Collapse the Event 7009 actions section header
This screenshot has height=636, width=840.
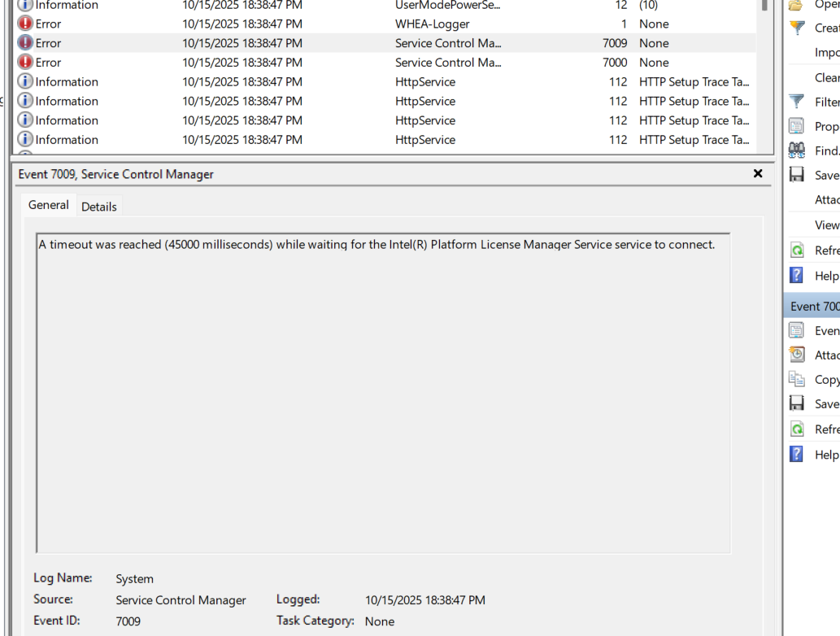point(813,306)
